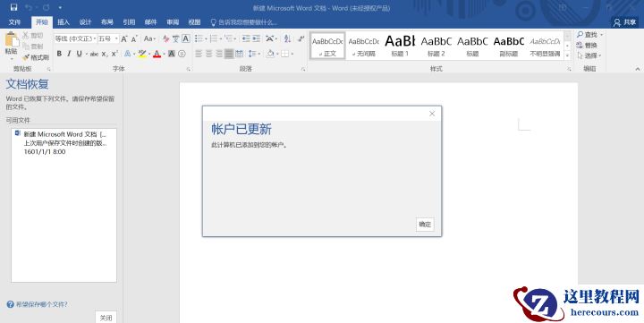Viewport: 644px width, 323px height.
Task: Click the Cut scissors icon
Action: click(26, 35)
